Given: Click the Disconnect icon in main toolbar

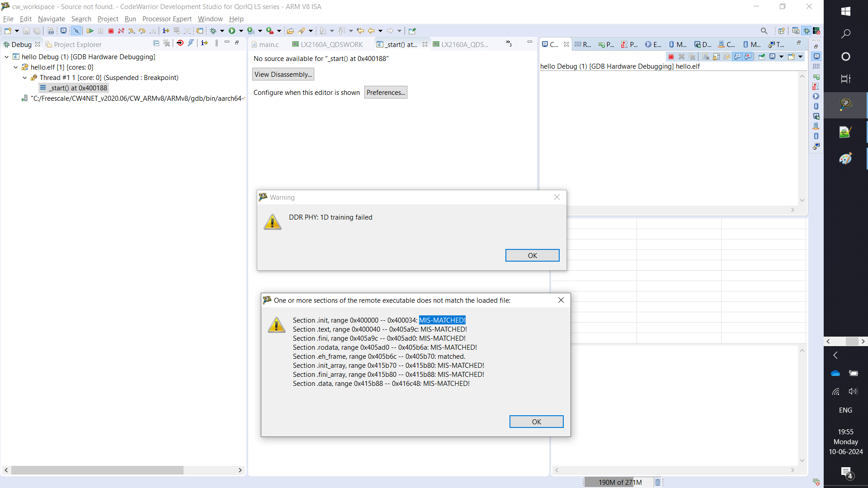Looking at the screenshot, I should [x=121, y=31].
